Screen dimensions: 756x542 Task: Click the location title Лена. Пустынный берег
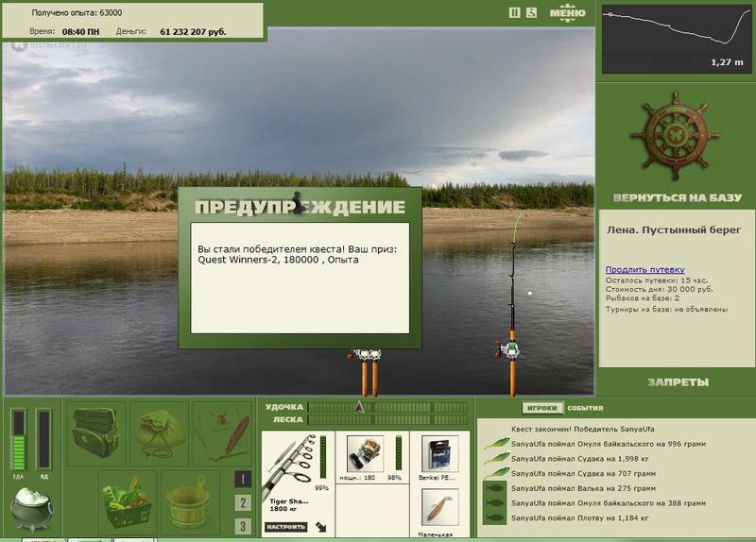tap(674, 229)
